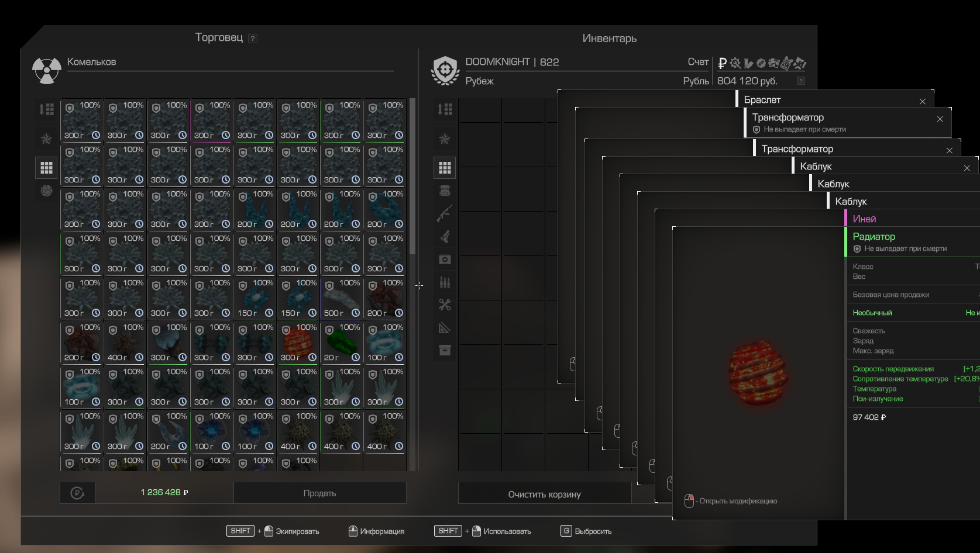980x553 pixels.
Task: Click the Очистить корзину button
Action: pyautogui.click(x=544, y=494)
